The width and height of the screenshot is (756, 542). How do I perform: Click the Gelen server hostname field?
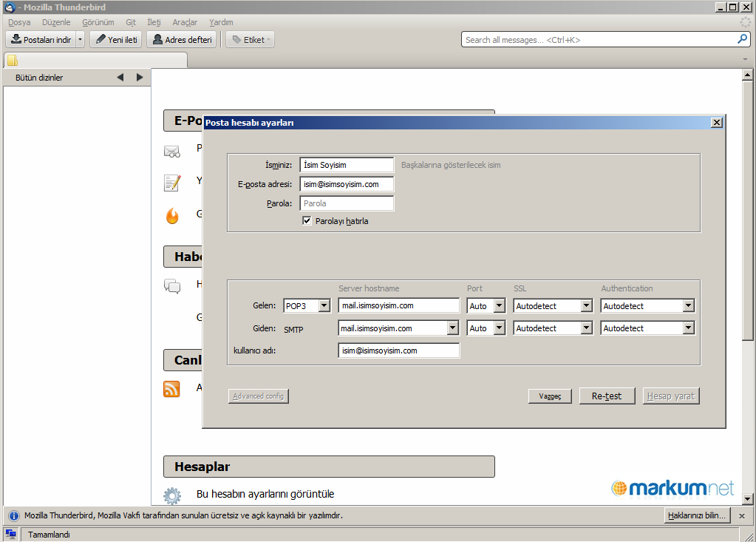click(399, 305)
